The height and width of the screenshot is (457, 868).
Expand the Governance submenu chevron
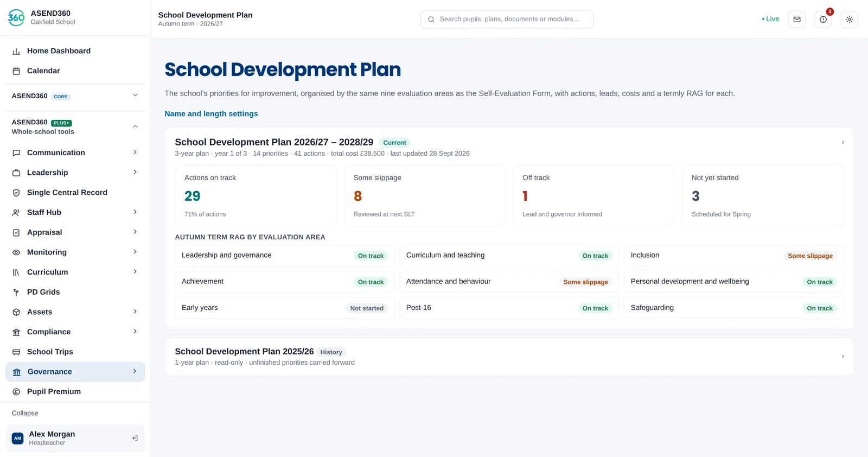[x=135, y=371]
